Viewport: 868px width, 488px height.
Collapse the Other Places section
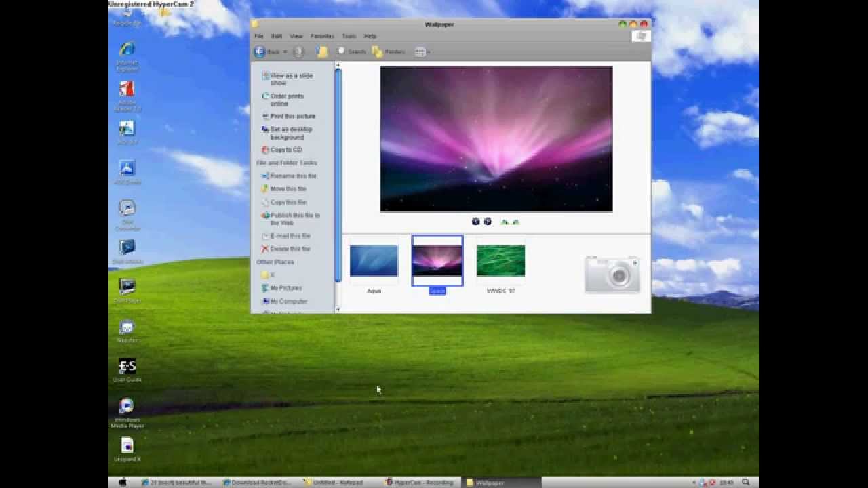pos(275,262)
